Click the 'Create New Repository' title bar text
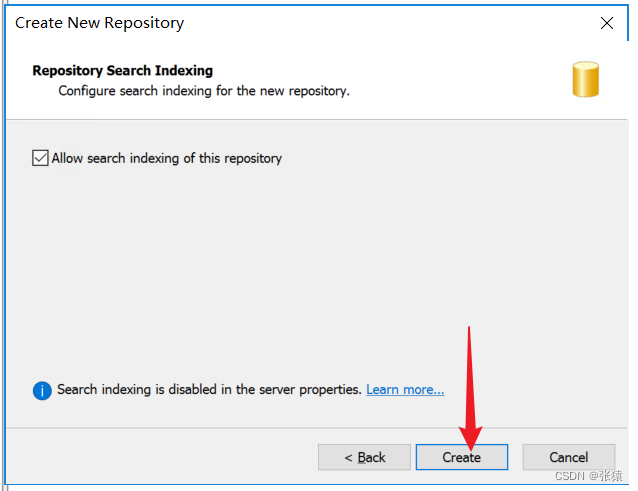638x491 pixels. click(x=99, y=22)
